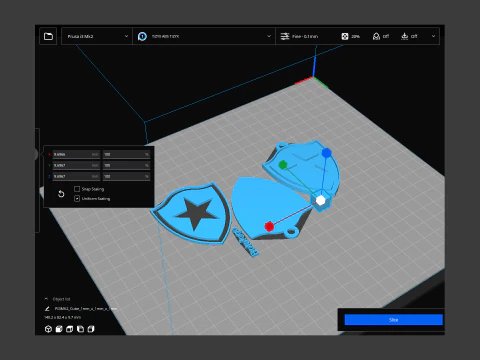Click the model dimensions text in mm
Screen dimensions: 480x360
coord(63,317)
